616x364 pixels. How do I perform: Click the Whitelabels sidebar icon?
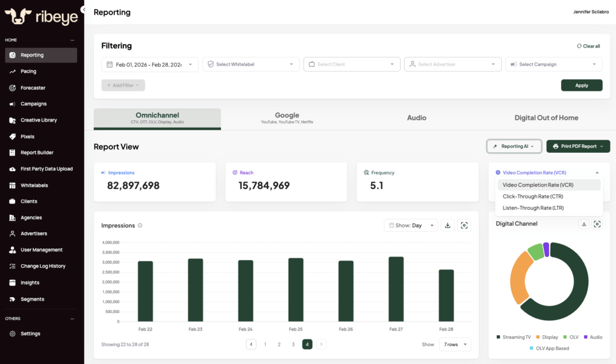click(x=13, y=185)
